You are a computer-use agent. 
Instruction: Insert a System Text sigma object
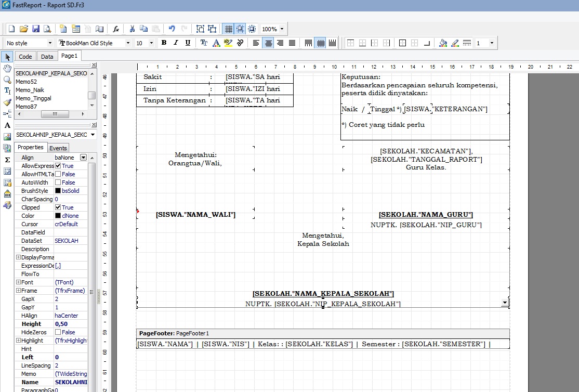(x=7, y=160)
